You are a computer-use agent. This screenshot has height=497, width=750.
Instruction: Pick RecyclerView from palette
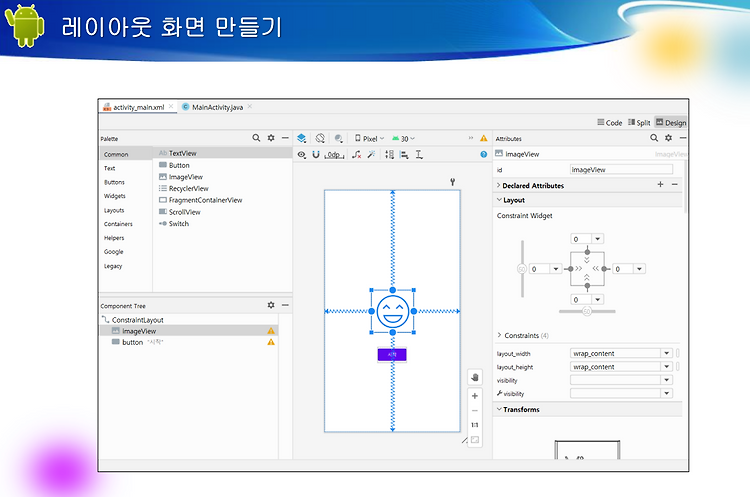coord(184,188)
